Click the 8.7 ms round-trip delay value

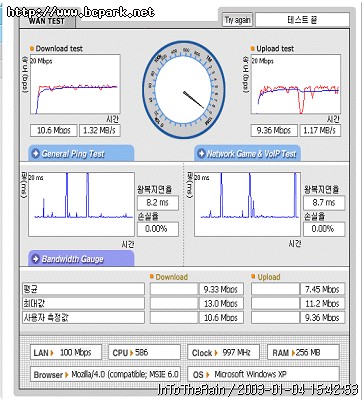tap(324, 202)
